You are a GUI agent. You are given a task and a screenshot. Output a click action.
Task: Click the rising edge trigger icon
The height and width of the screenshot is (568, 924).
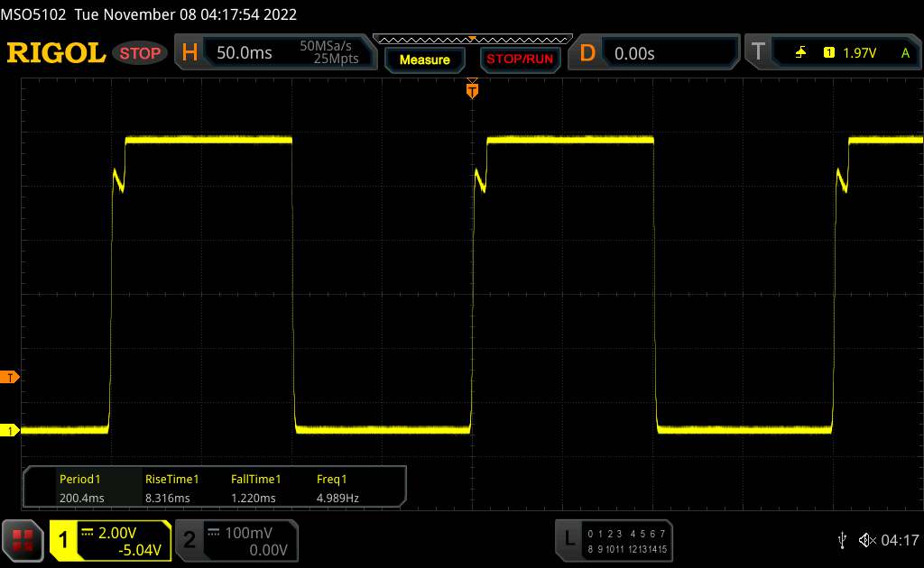point(800,53)
